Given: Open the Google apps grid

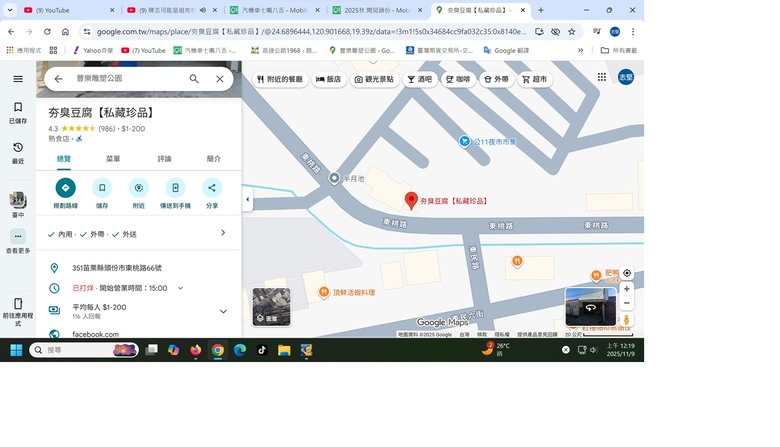Looking at the screenshot, I should [x=601, y=77].
